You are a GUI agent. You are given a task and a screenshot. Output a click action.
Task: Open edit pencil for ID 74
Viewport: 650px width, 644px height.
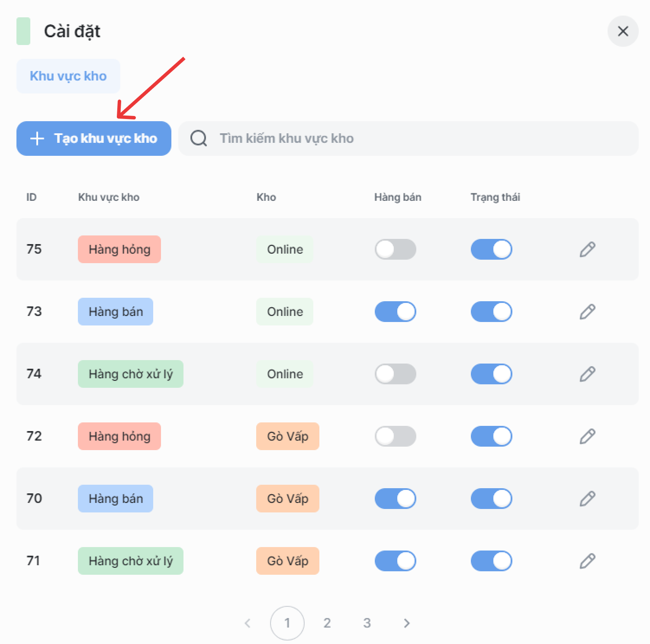[587, 374]
